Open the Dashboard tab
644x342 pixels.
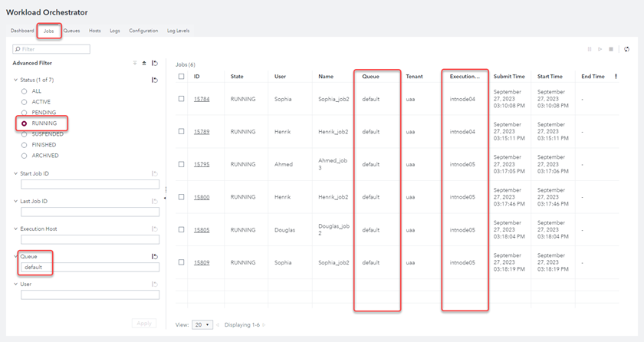pos(22,31)
